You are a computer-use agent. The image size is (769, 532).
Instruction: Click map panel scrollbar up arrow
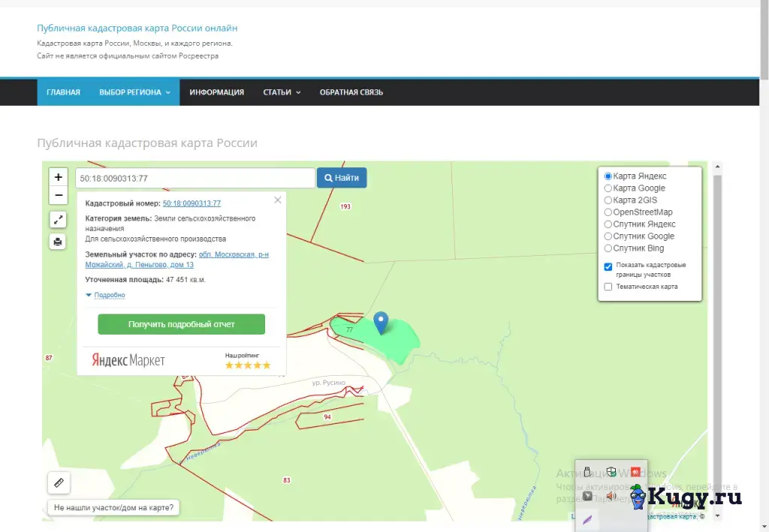[x=717, y=167]
